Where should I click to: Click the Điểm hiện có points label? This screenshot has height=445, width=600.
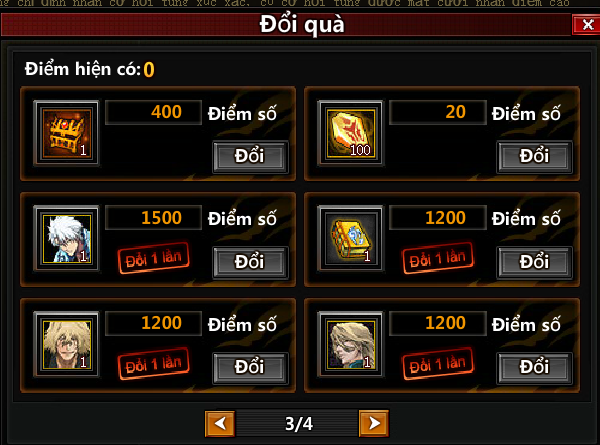tap(83, 69)
